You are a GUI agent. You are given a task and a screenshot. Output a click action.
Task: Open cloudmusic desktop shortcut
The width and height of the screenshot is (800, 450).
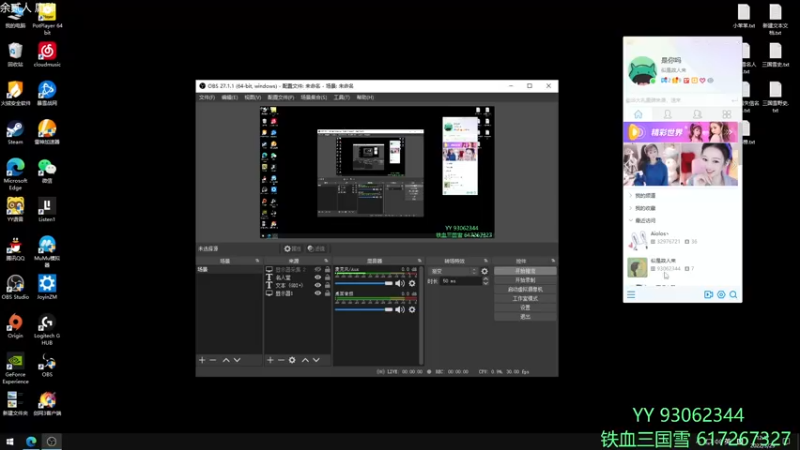[47, 55]
